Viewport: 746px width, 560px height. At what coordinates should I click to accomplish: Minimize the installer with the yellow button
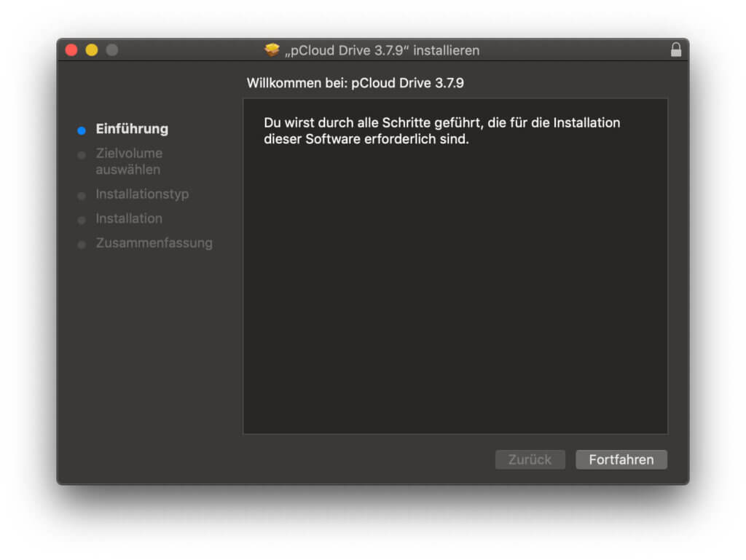pyautogui.click(x=92, y=50)
